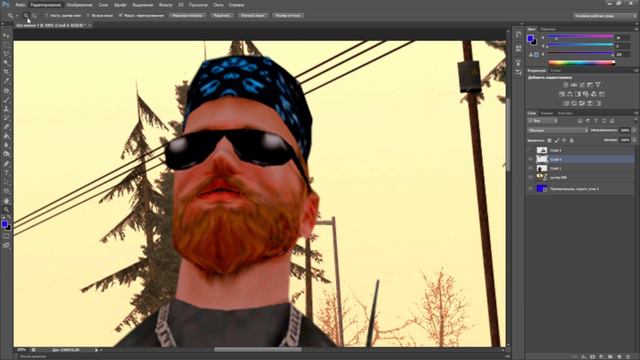Select the Hand tool
The width and height of the screenshot is (640, 360).
tap(6, 200)
